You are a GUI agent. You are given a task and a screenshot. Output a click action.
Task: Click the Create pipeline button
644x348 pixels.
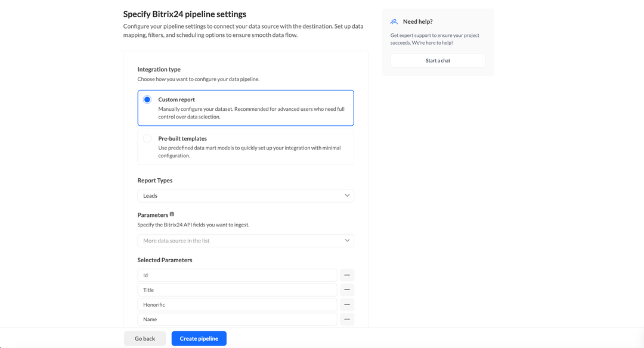click(199, 338)
